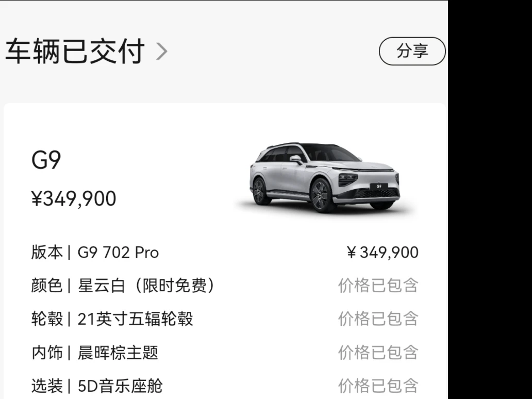Viewport: 532px width, 399px height.
Task: Tap 价格已包含 beside the interior row
Action: point(378,352)
